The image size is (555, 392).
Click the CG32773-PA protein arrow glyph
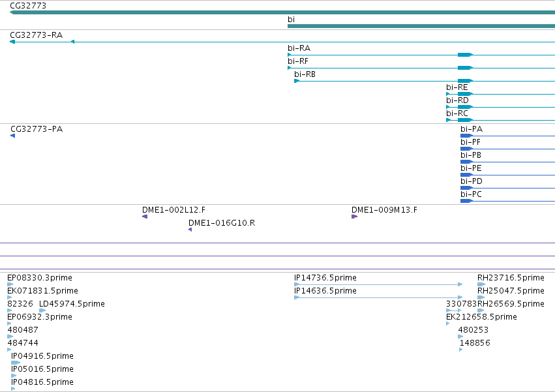tap(13, 136)
